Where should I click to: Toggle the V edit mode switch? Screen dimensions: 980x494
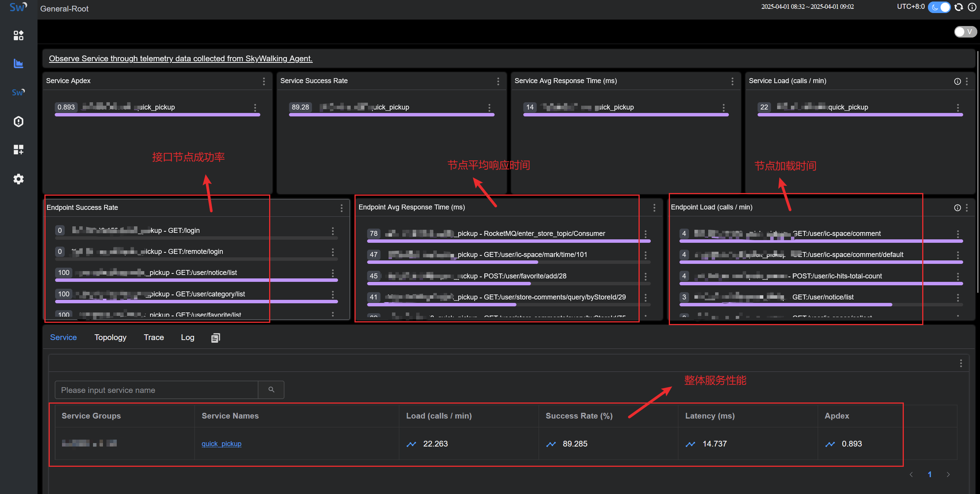965,32
